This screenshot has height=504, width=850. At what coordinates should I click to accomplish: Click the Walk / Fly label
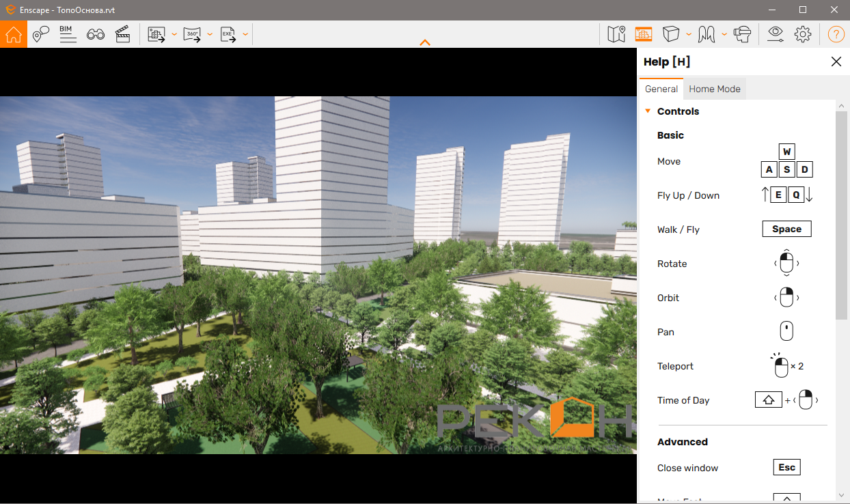(x=678, y=229)
